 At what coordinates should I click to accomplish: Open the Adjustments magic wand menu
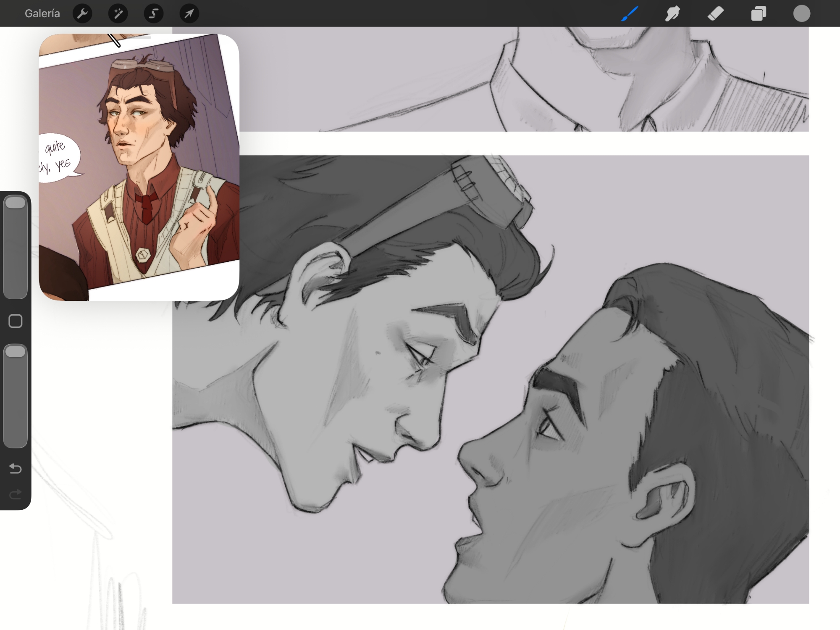click(x=118, y=13)
